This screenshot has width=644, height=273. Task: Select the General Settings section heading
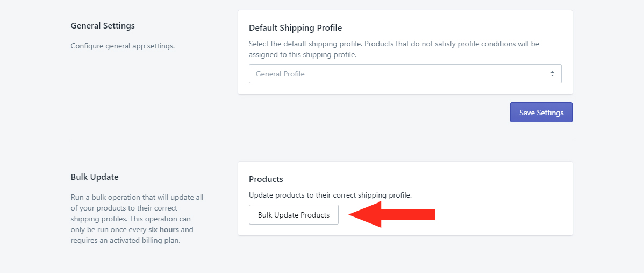pos(103,26)
